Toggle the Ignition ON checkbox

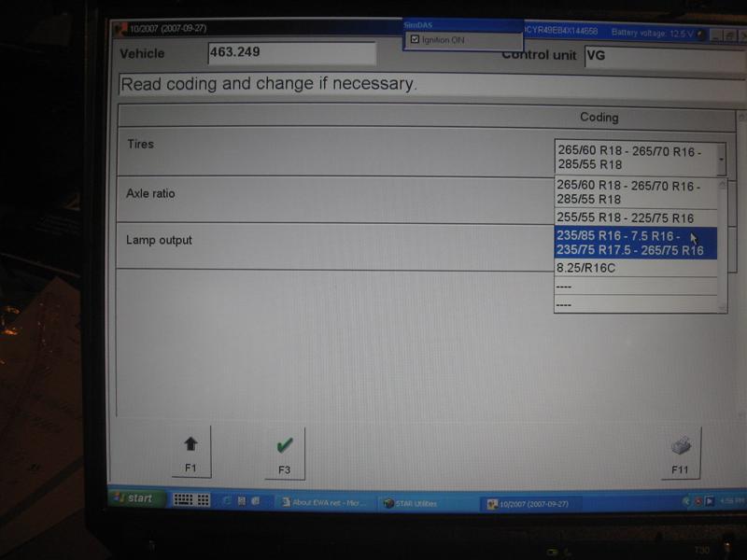tap(416, 40)
